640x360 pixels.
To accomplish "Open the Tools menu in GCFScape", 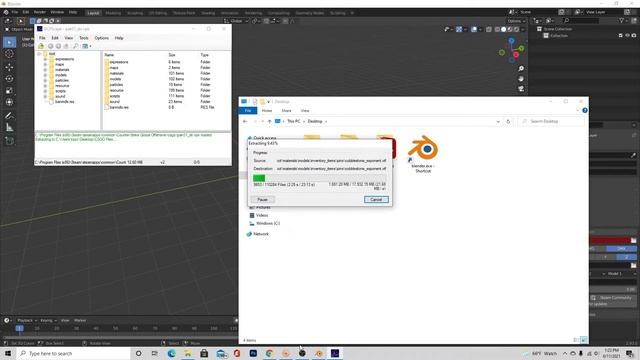I will [84, 38].
